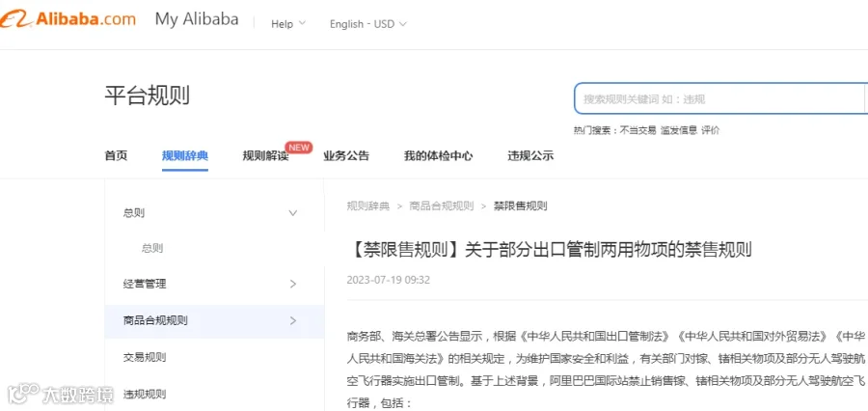Click the Alibaba.com logo

pyautogui.click(x=68, y=19)
